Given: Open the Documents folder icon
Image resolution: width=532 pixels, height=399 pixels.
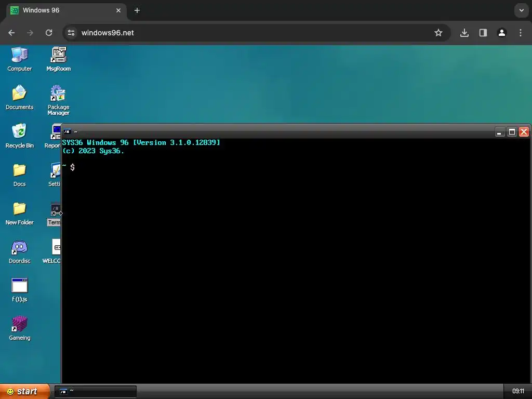Looking at the screenshot, I should 19,98.
